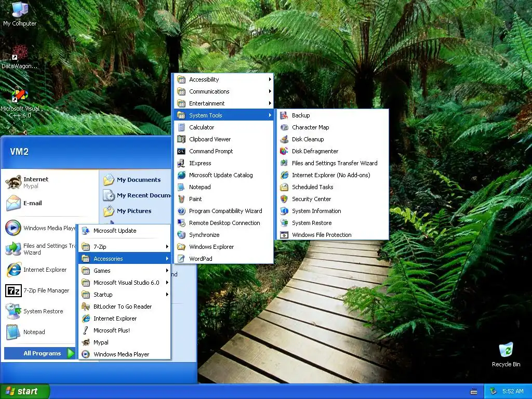Image resolution: width=532 pixels, height=399 pixels.
Task: Open Notepad from recent start list
Action: pyautogui.click(x=39, y=332)
